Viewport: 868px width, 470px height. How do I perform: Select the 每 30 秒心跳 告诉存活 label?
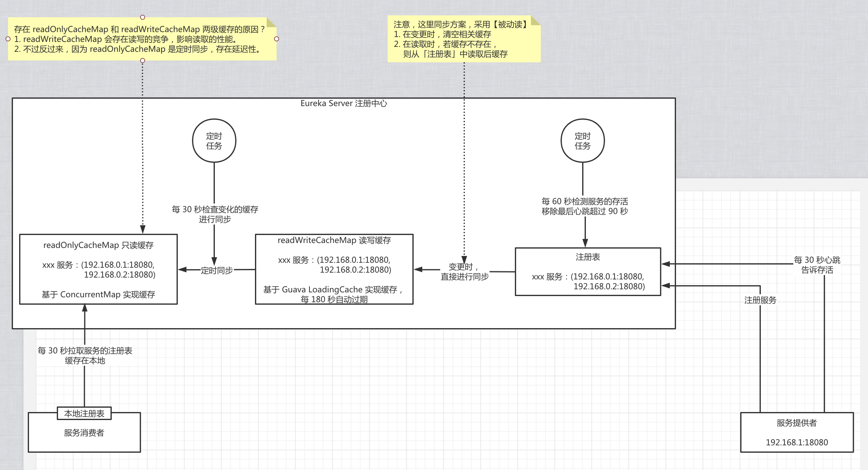pos(817,265)
